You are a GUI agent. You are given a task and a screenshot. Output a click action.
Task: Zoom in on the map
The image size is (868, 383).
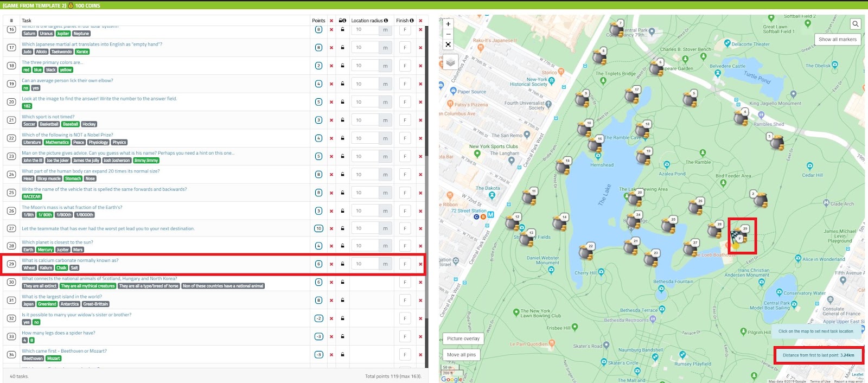click(448, 24)
